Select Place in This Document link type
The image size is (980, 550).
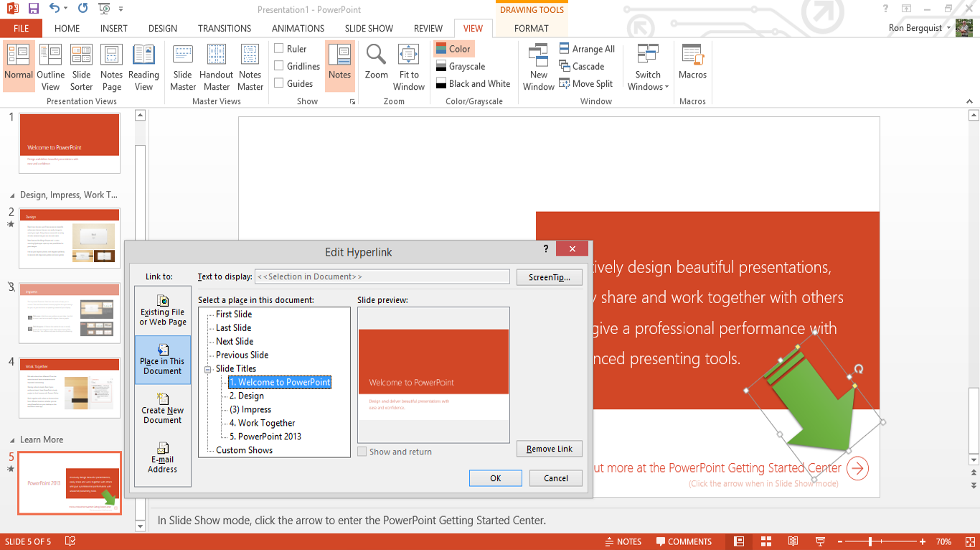162,360
